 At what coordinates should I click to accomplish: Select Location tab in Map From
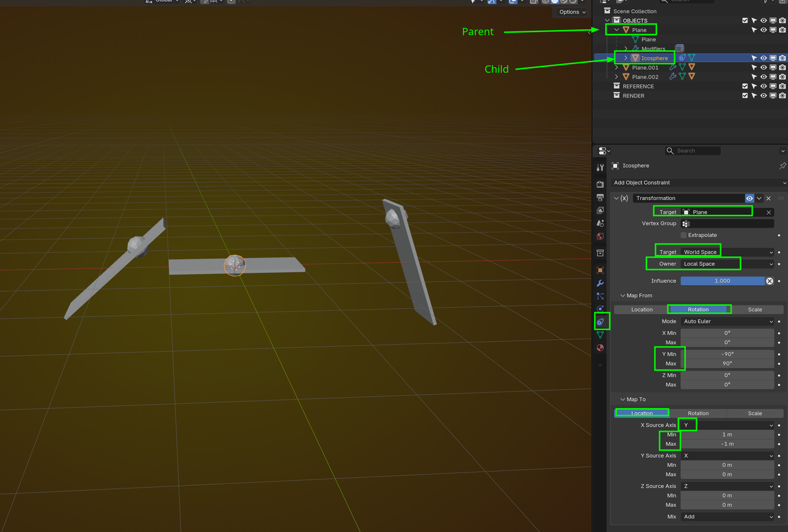tap(642, 310)
